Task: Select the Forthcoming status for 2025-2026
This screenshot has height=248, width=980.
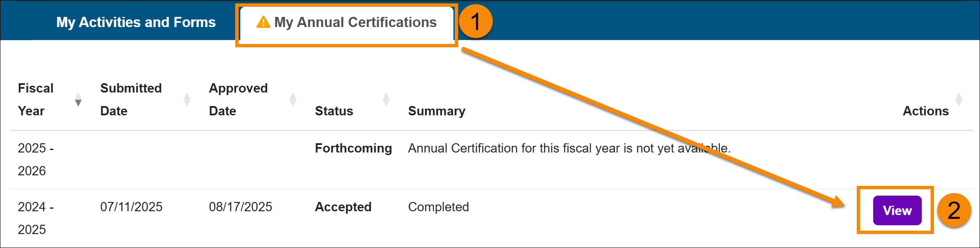Action: pos(353,148)
